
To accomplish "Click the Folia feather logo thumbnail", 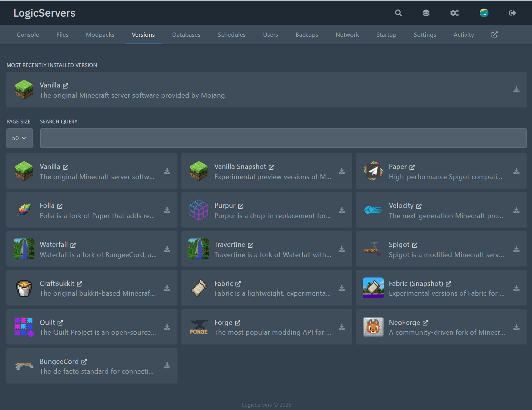I will [x=24, y=210].
